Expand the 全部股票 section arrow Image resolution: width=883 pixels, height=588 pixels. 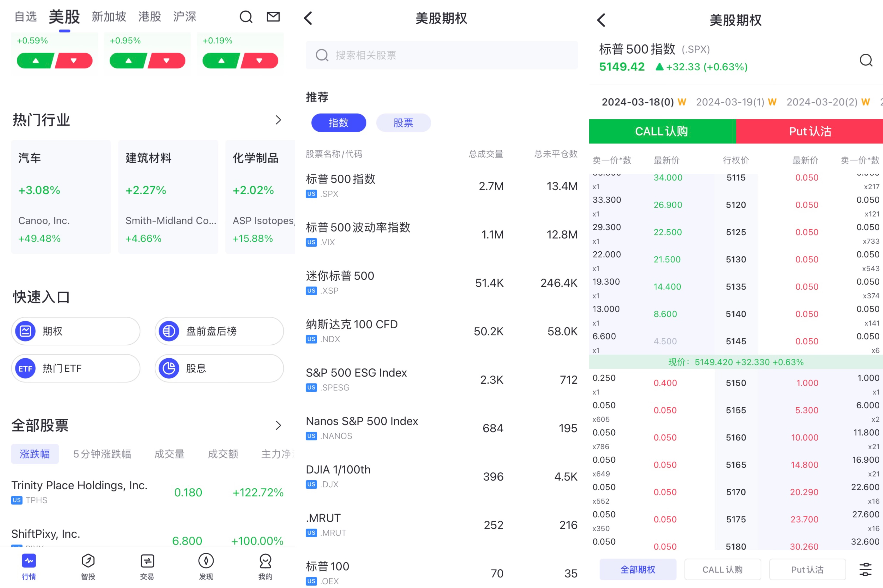coord(279,425)
